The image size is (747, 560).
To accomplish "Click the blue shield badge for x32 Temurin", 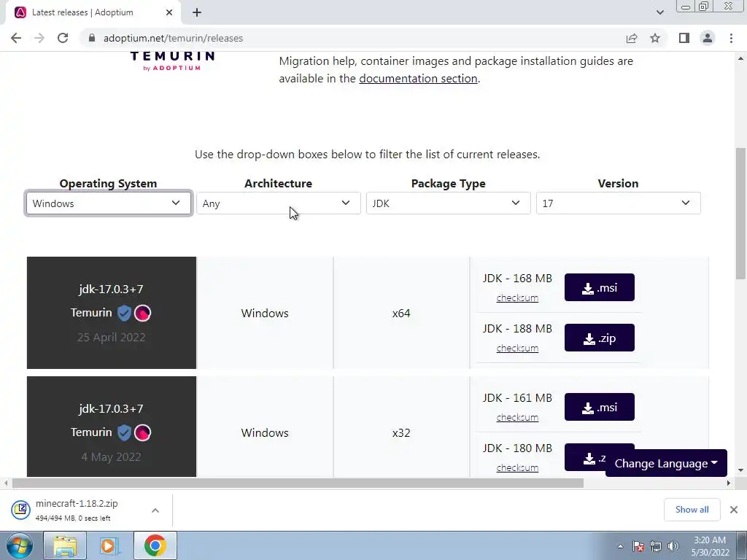I will 124,432.
